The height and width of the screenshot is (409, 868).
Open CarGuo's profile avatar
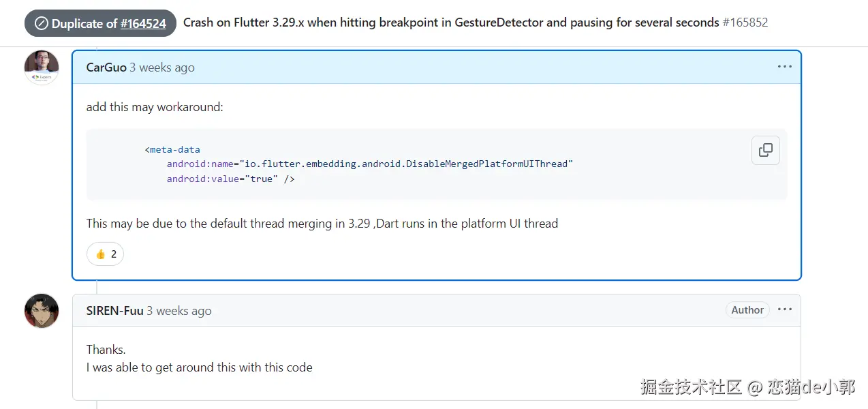[x=42, y=67]
